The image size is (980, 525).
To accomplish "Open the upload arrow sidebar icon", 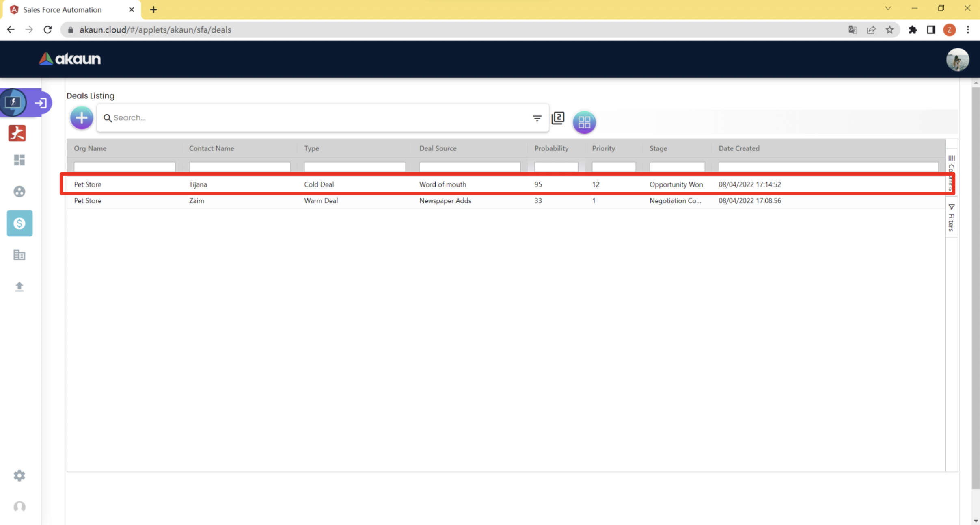I will 19,287.
